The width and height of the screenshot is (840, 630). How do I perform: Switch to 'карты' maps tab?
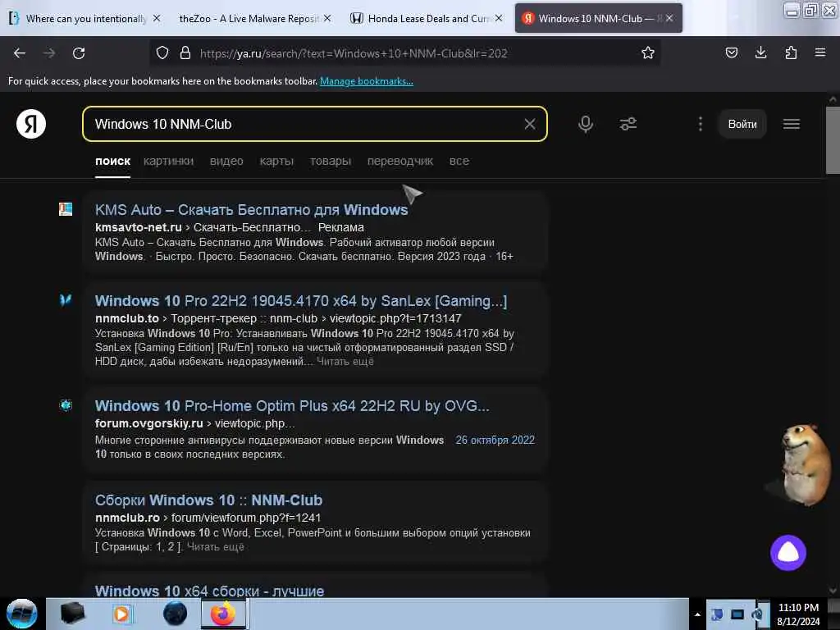276,162
